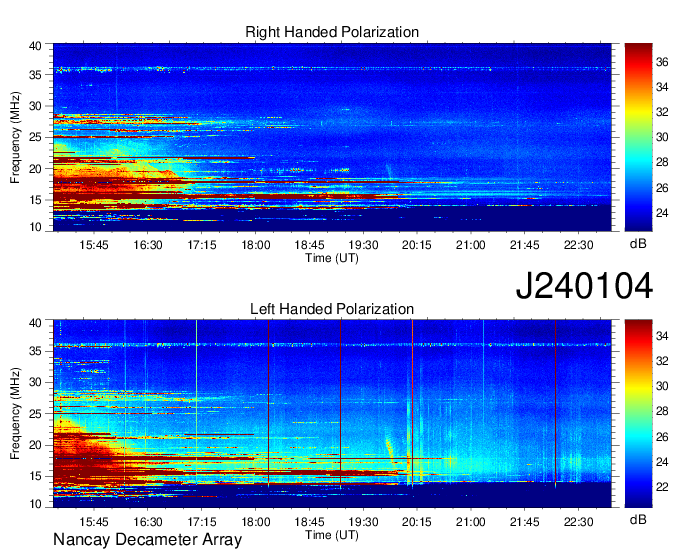The width and height of the screenshot is (680, 552).
Task: Click the 26 value on right-handed color bar
Action: (x=662, y=188)
